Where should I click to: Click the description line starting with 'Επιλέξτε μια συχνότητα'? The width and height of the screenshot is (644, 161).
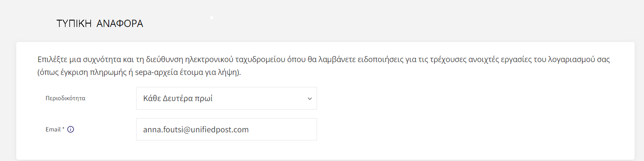(323, 60)
